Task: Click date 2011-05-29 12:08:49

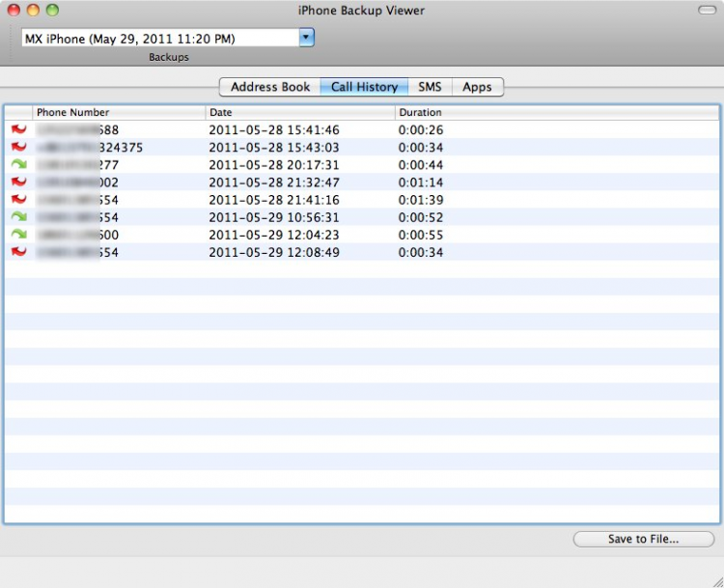Action: click(274, 253)
